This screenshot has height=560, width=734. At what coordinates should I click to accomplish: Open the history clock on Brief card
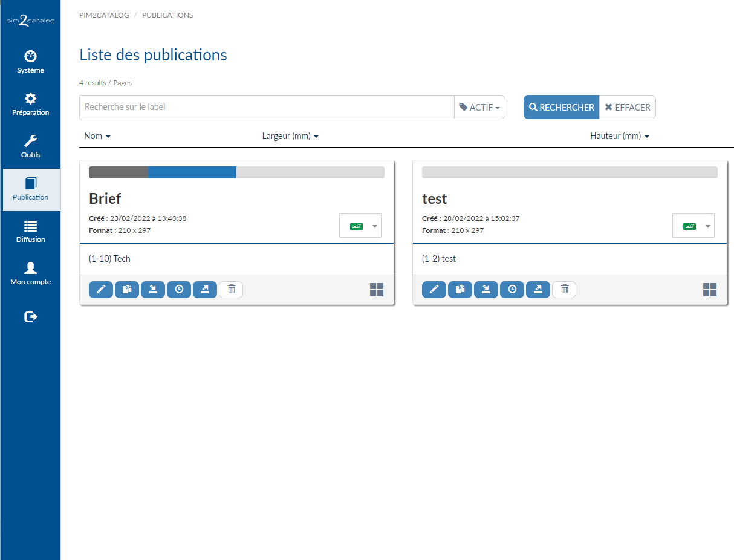[179, 290]
